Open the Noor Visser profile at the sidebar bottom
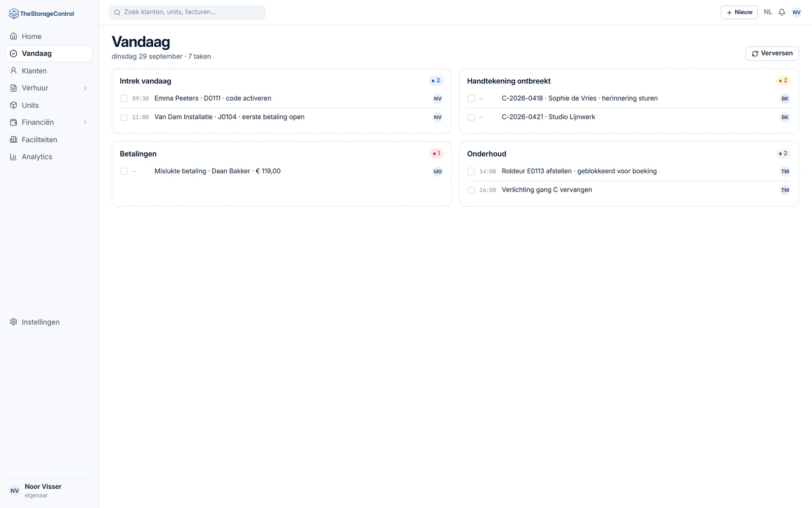Image resolution: width=812 pixels, height=508 pixels. point(49,491)
